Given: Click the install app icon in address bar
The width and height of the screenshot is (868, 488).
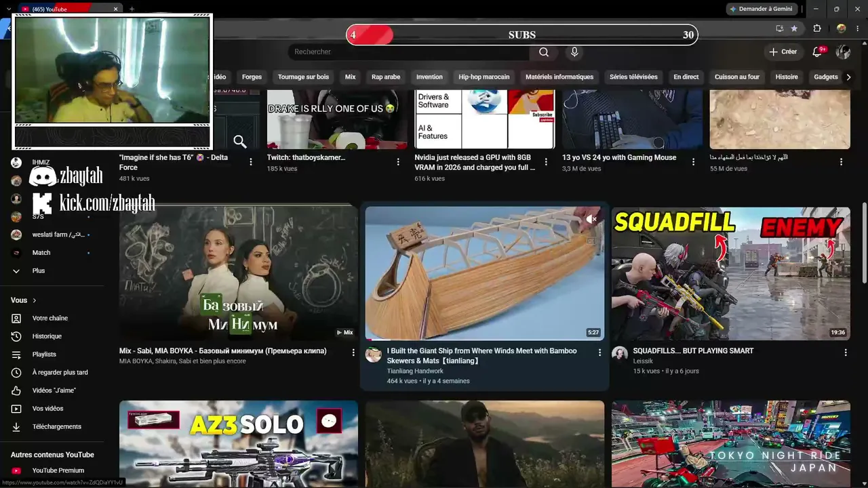Looking at the screenshot, I should (x=779, y=28).
